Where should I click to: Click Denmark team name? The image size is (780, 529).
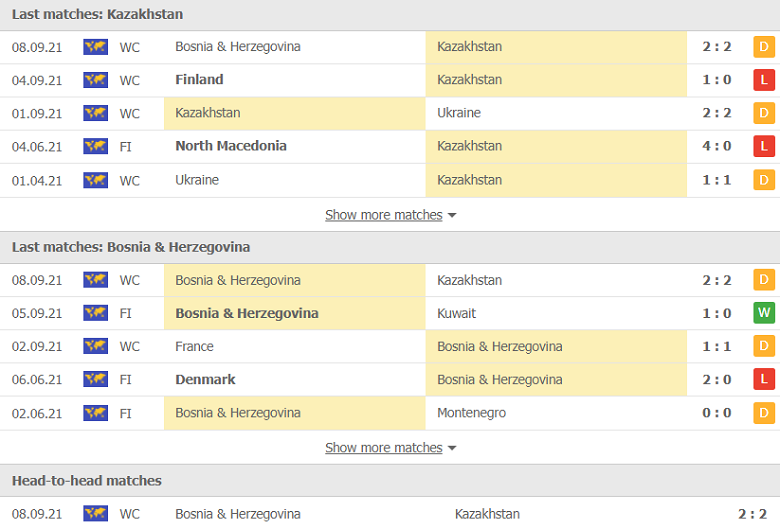click(205, 379)
